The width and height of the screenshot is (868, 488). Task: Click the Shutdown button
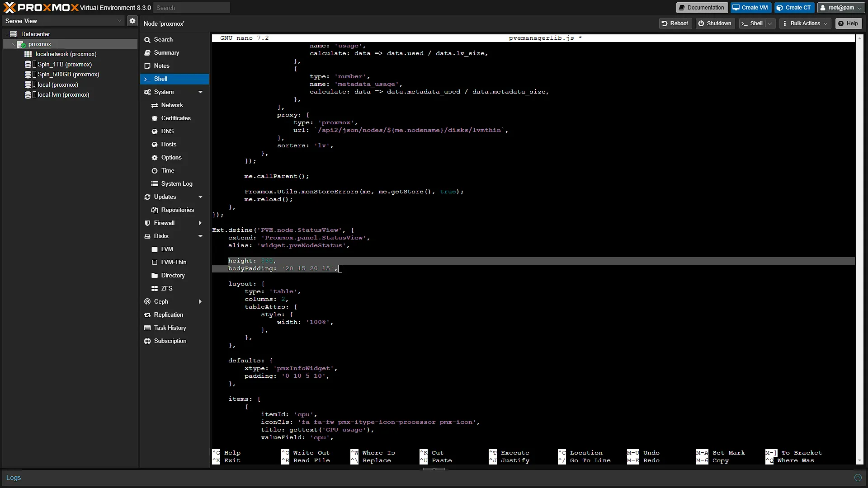[715, 23]
